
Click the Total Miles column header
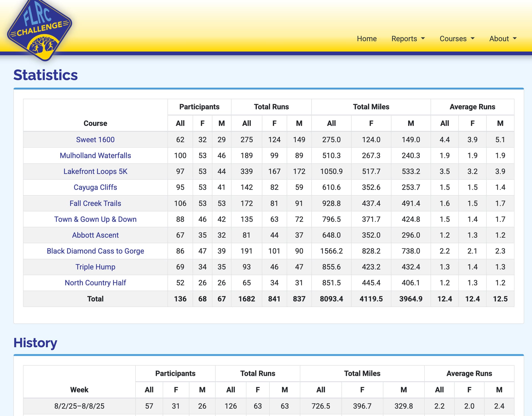pyautogui.click(x=371, y=107)
